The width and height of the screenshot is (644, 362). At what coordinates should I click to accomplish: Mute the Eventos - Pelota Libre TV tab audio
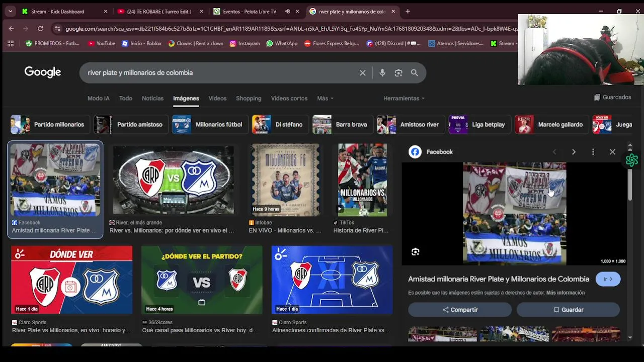pyautogui.click(x=288, y=11)
